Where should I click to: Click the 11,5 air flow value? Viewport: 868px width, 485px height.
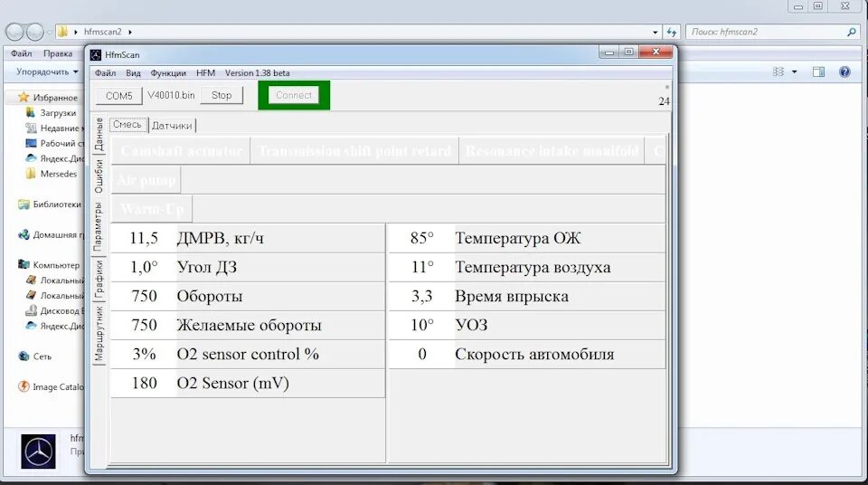[144, 238]
